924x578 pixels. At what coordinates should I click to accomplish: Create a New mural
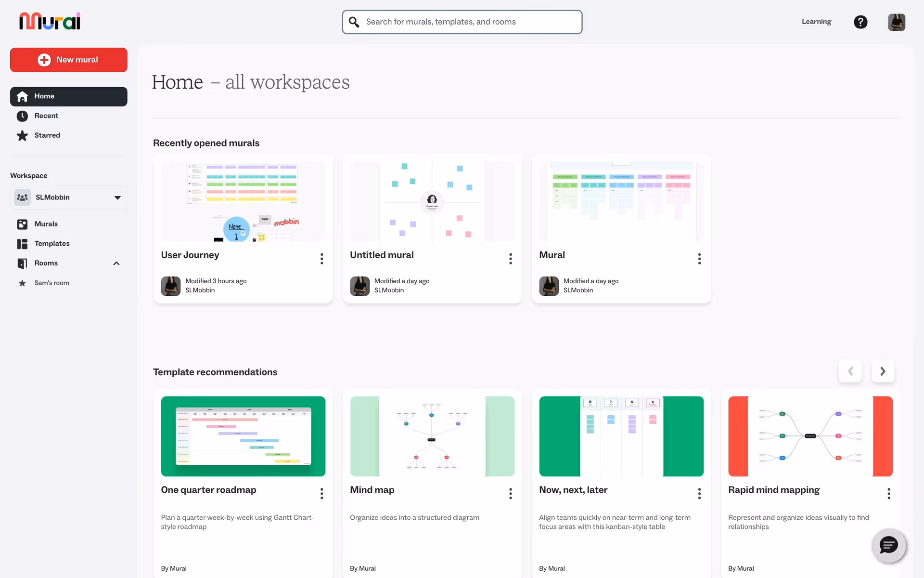[x=68, y=60]
